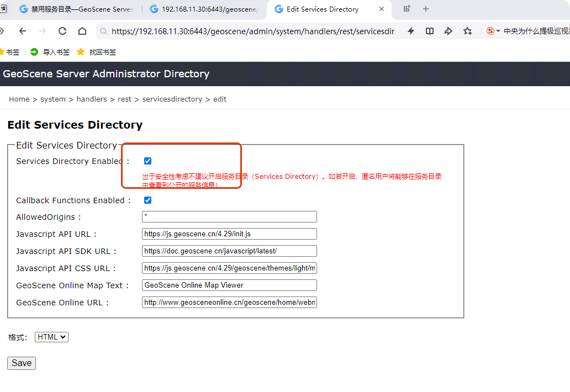Toggle Callback Functions Enabled checkbox
The height and width of the screenshot is (392, 570).
(x=147, y=200)
